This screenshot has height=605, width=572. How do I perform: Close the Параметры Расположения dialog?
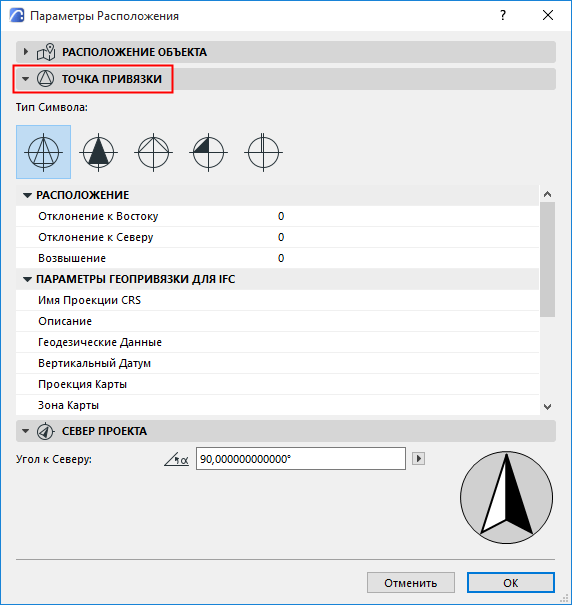(x=548, y=16)
